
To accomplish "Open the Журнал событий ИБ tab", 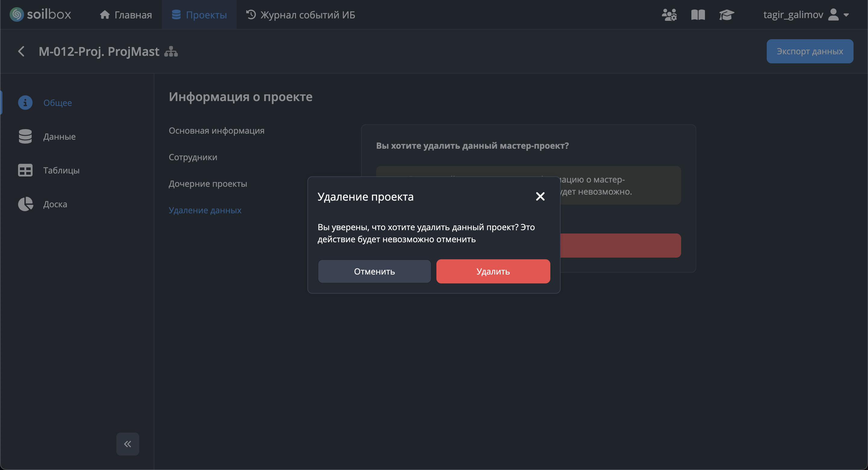I will (300, 14).
